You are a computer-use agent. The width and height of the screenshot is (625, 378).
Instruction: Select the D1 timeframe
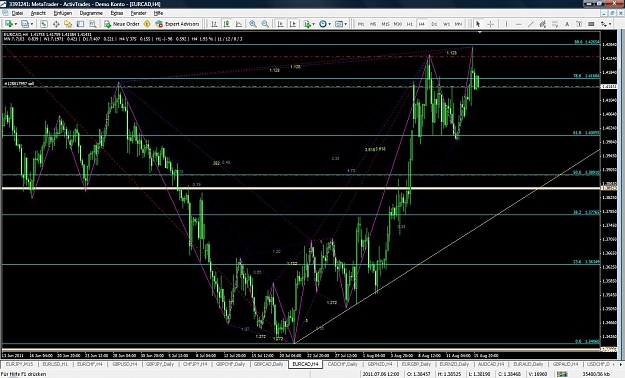[x=434, y=24]
